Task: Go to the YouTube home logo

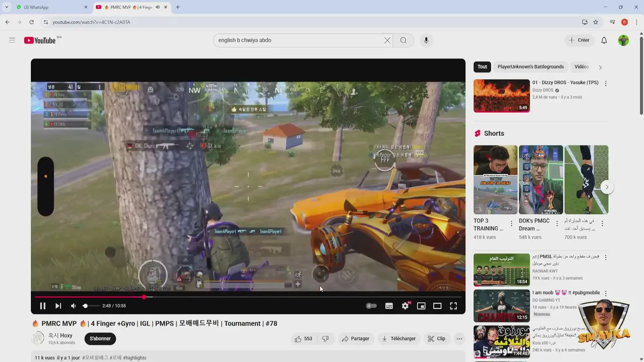Action: 40,40
